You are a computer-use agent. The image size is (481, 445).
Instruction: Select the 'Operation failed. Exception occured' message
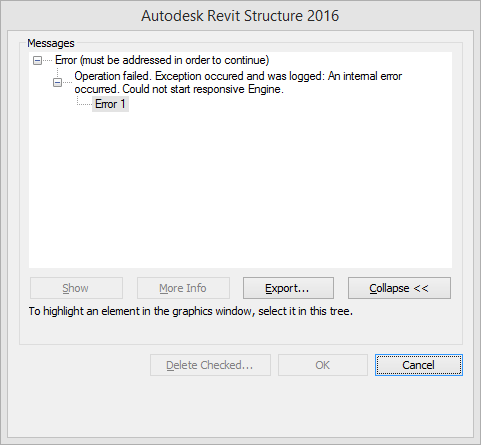click(x=238, y=82)
